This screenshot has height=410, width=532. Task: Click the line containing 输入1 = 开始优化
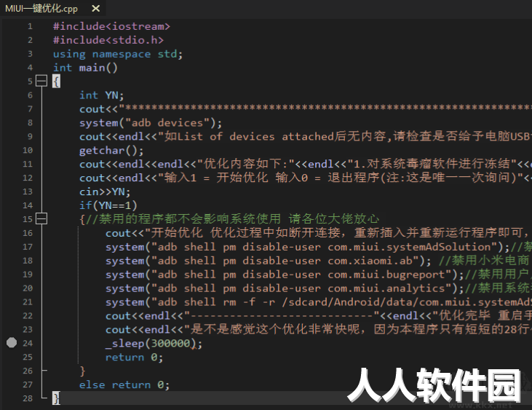[x=306, y=178]
